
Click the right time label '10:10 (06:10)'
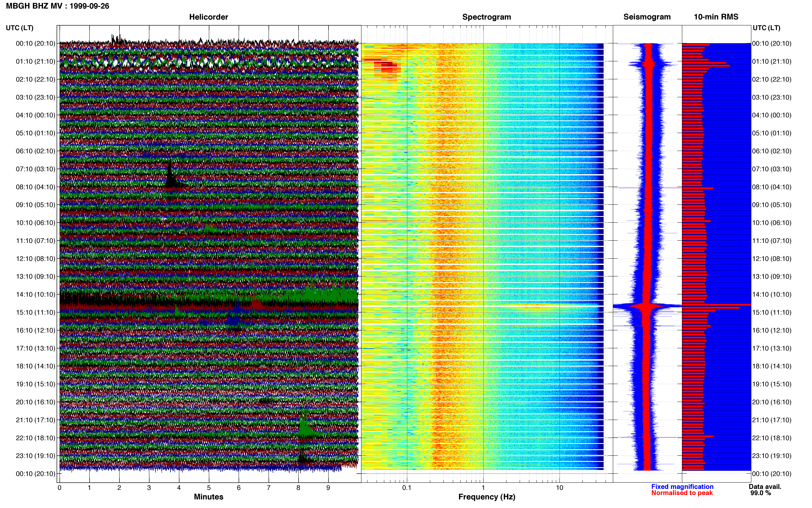[x=772, y=223]
